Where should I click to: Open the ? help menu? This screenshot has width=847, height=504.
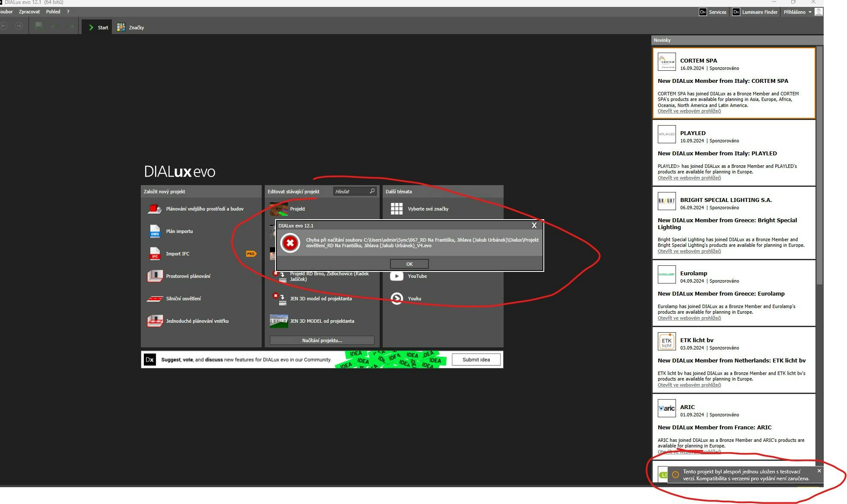[68, 12]
